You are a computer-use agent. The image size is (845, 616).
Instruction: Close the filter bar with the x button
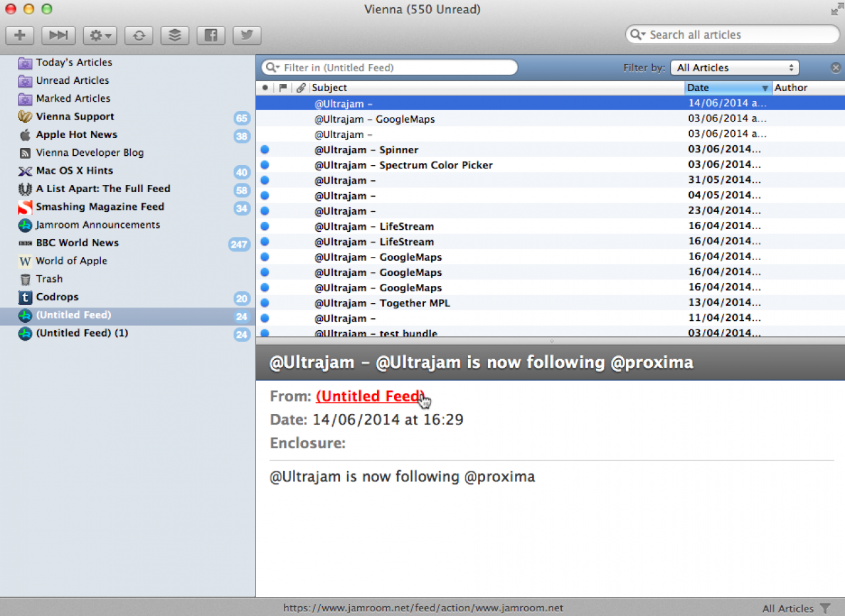tap(836, 67)
